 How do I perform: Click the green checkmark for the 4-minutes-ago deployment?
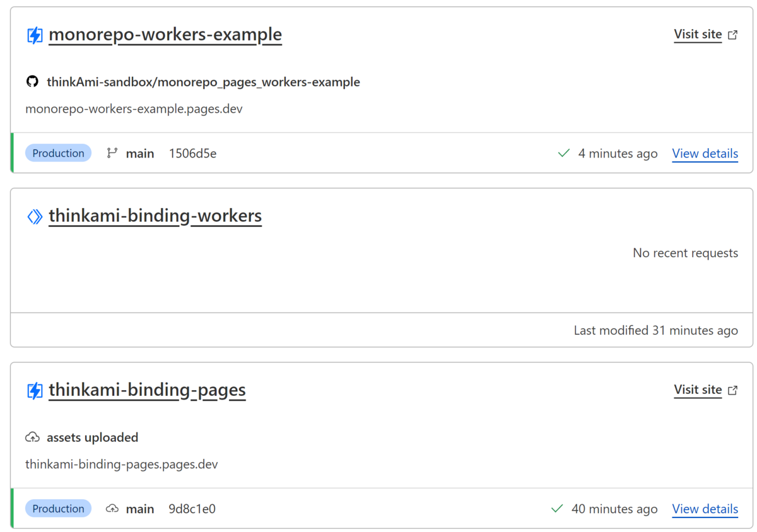[x=563, y=153]
